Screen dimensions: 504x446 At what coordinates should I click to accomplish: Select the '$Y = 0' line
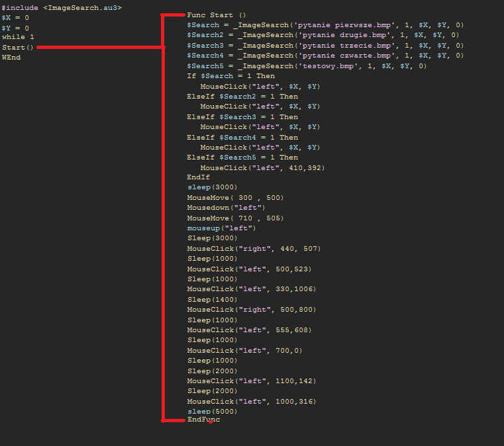(x=15, y=28)
